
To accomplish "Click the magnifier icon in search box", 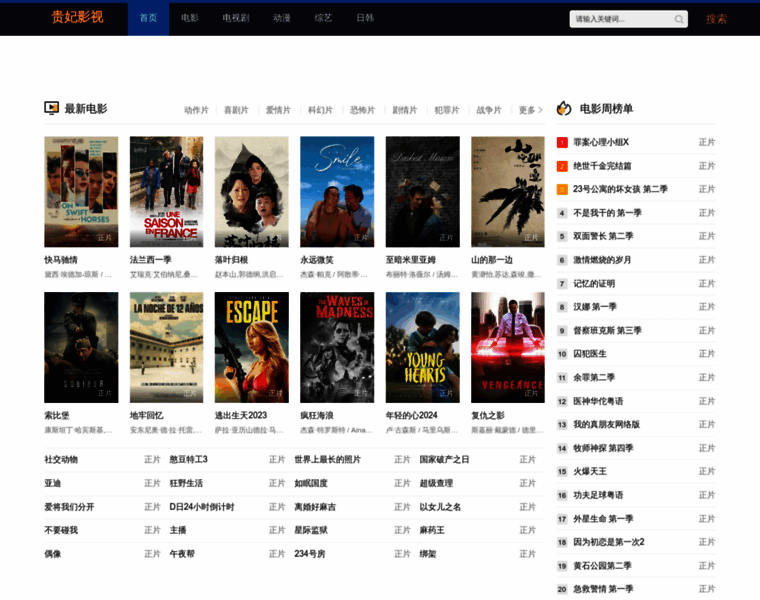I will tap(679, 19).
